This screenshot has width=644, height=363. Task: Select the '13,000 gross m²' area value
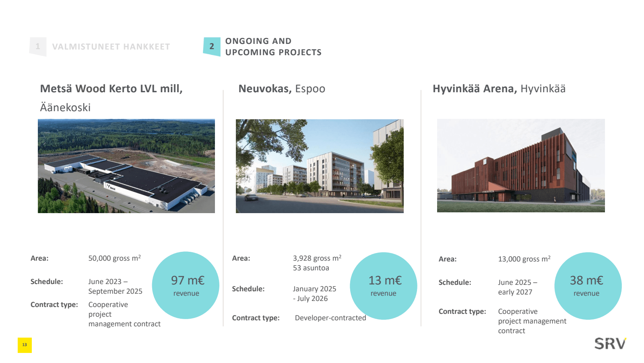524,259
